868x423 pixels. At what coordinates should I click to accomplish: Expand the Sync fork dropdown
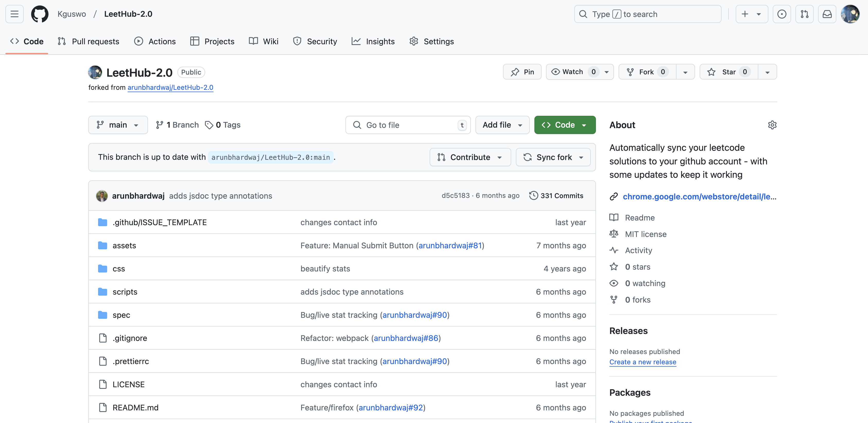553,157
